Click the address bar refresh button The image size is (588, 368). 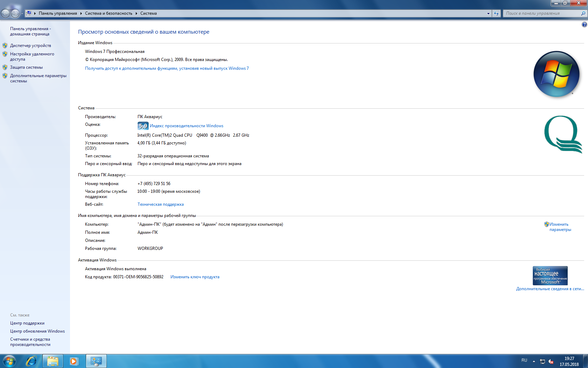coord(496,13)
